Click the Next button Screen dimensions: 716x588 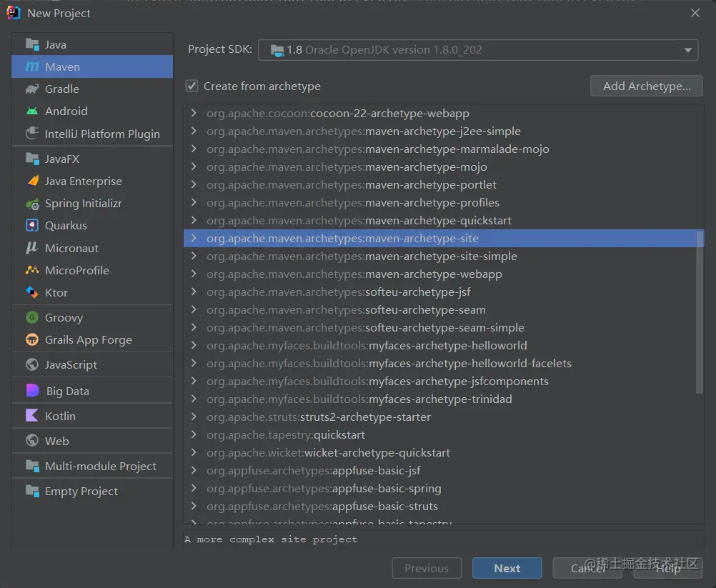(x=507, y=569)
